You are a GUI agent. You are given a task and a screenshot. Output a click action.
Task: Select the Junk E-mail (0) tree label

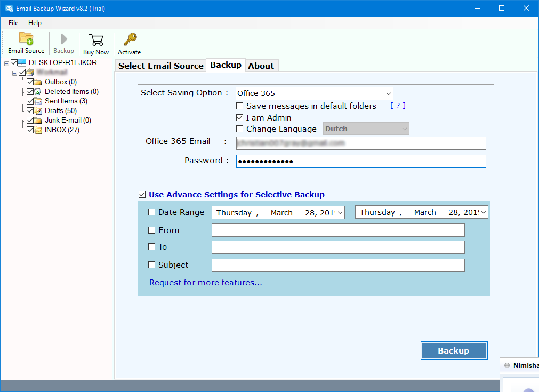(x=68, y=121)
